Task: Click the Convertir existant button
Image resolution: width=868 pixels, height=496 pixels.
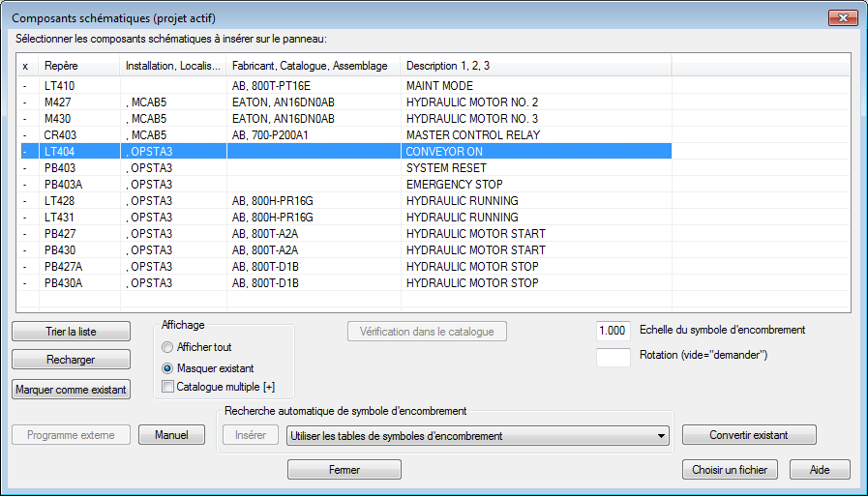Action: (749, 435)
